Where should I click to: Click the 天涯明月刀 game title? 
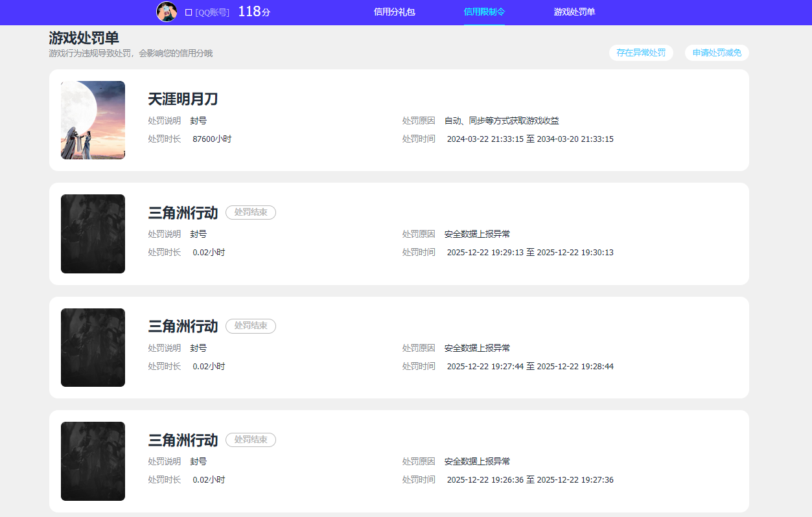(182, 99)
